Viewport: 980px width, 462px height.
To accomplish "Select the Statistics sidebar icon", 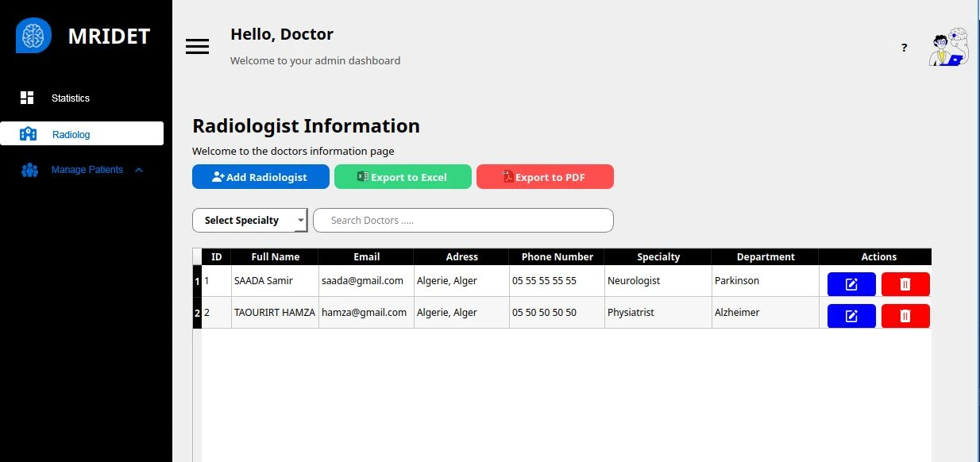I will pyautogui.click(x=26, y=98).
